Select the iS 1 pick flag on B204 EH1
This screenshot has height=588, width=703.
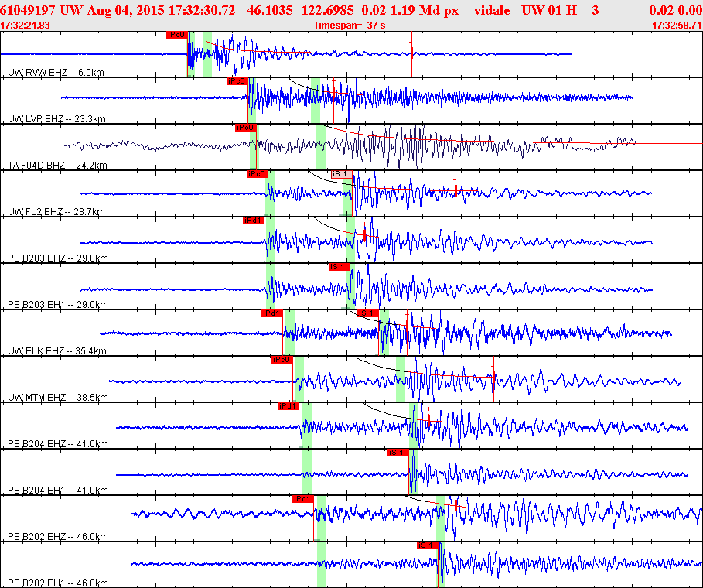point(398,452)
